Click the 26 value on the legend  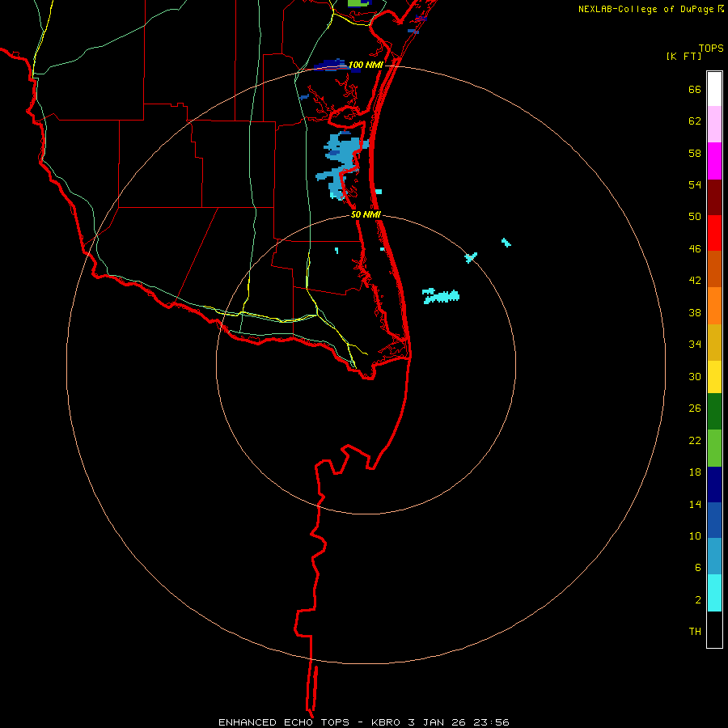(695, 408)
